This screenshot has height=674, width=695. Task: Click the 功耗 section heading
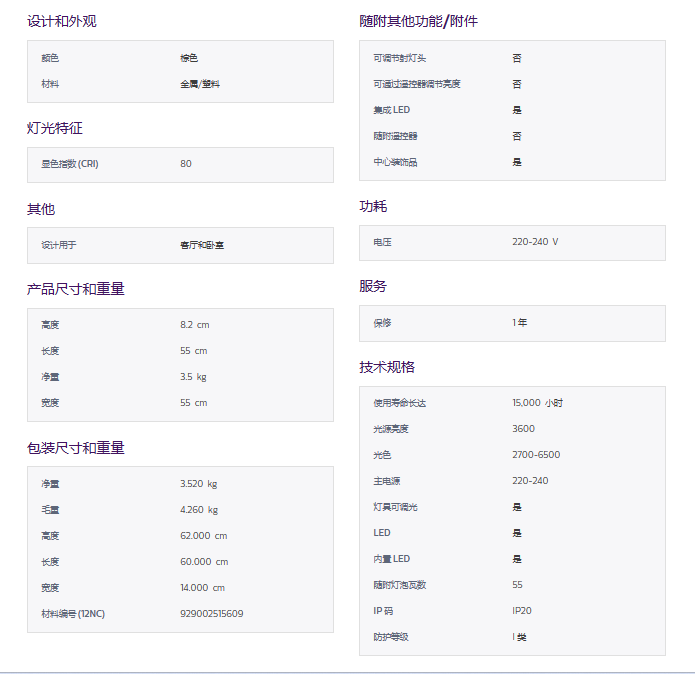[373, 206]
